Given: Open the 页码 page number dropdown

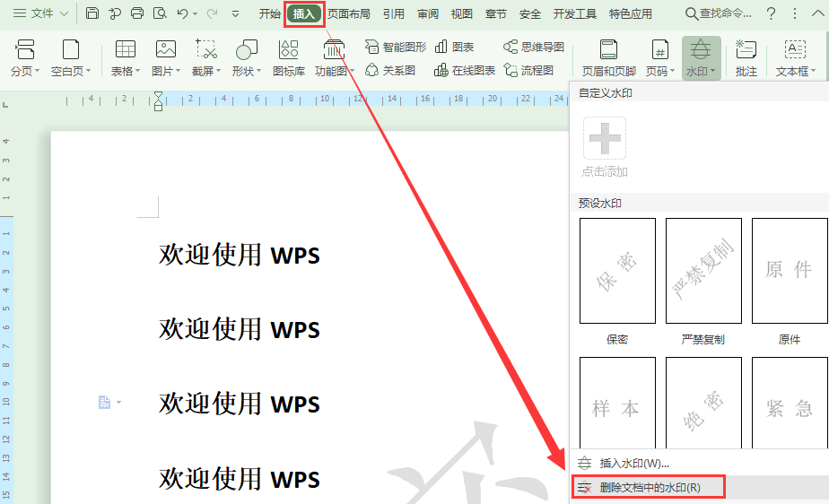Looking at the screenshot, I should (660, 57).
